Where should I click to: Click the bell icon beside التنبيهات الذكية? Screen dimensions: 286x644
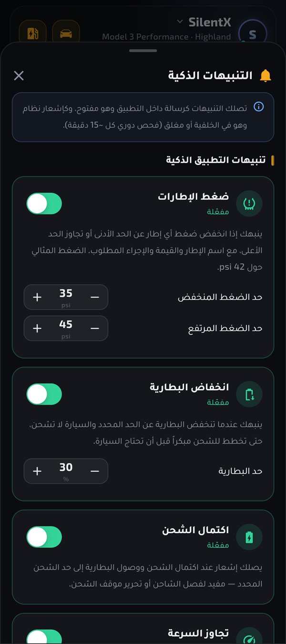pyautogui.click(x=265, y=75)
